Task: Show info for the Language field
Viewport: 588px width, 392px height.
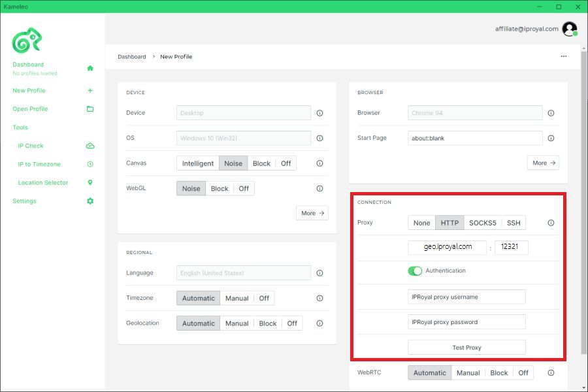Action: tap(319, 273)
